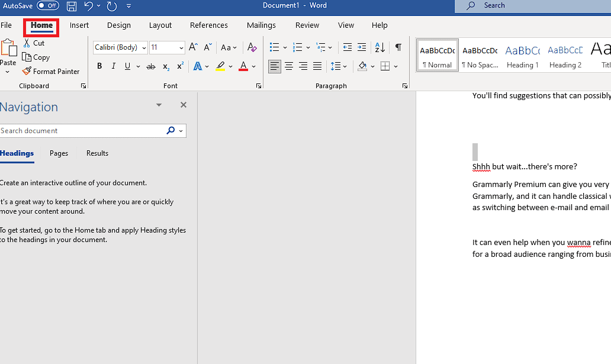This screenshot has height=364, width=611.
Task: Click the Text Highlight Color swatch
Action: (220, 66)
